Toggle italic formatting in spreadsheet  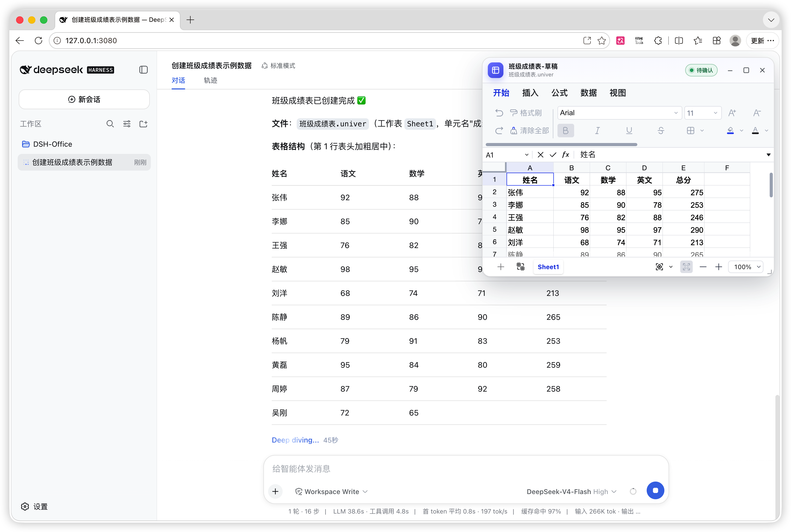coord(597,131)
